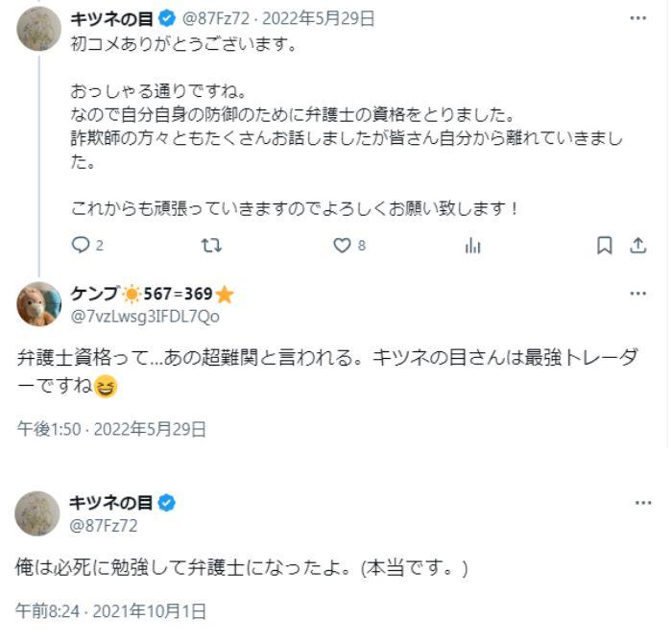Viewport: 672px width, 643px height.
Task: Click the reply icon with count 2
Action: point(81,246)
